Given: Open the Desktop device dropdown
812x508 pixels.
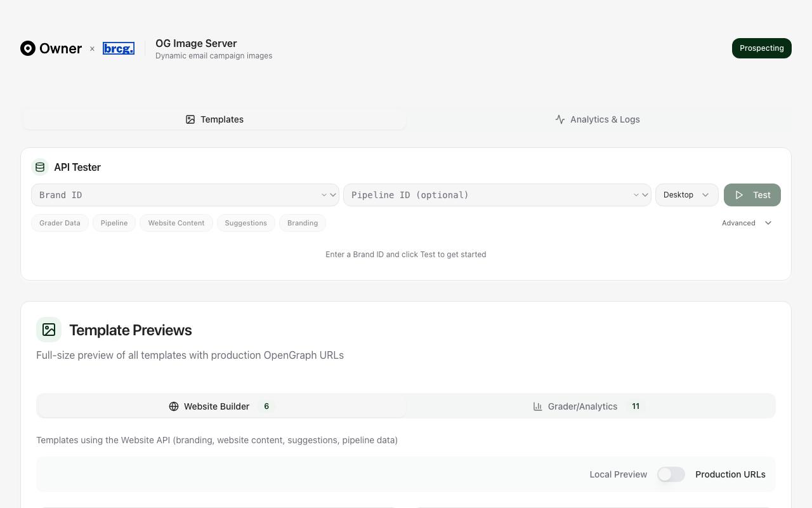Looking at the screenshot, I should pos(686,195).
